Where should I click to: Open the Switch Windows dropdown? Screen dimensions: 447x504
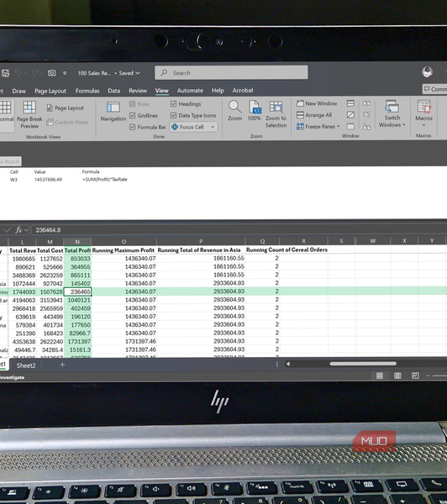(x=392, y=113)
